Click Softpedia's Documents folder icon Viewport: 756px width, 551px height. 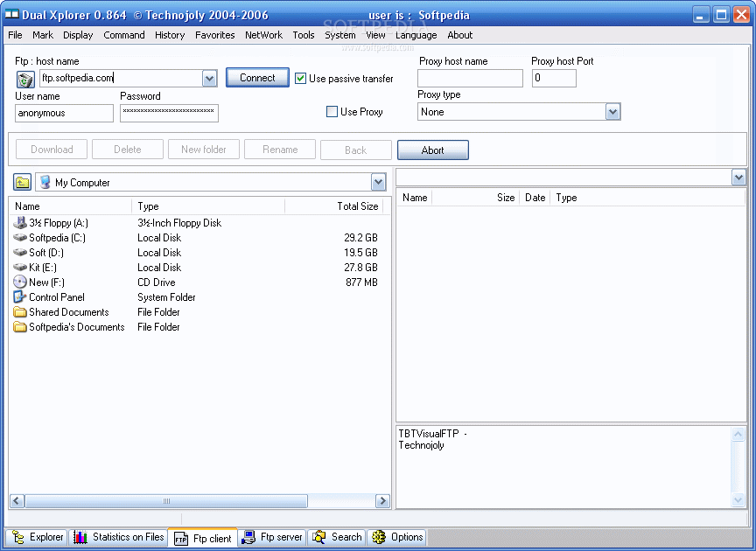20,327
